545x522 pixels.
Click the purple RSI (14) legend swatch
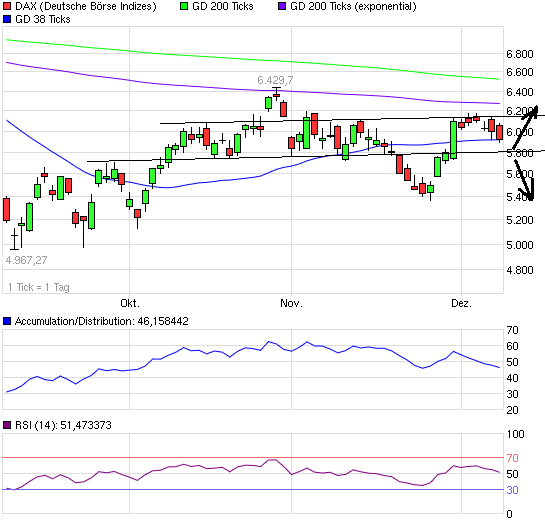pos(7,425)
